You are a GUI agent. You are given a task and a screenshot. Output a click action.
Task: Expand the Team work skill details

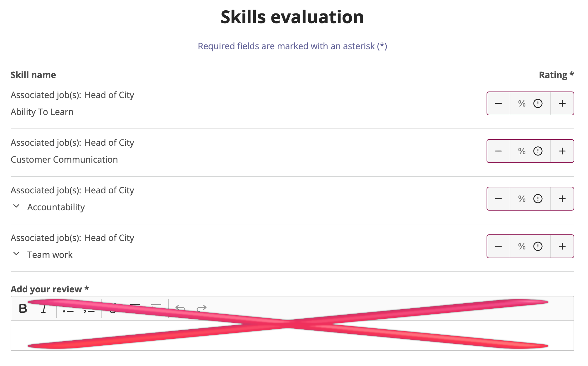17,254
